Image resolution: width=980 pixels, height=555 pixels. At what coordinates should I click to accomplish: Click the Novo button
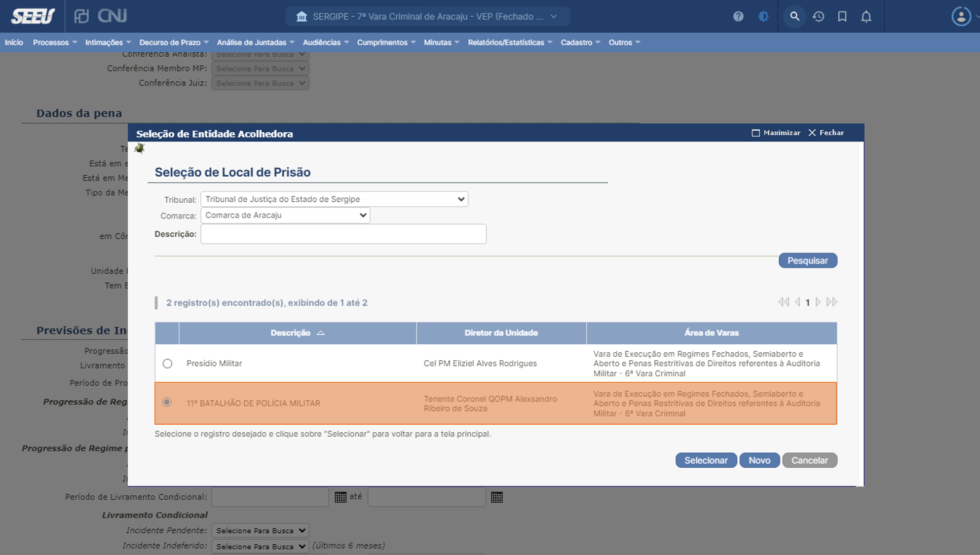coord(759,460)
